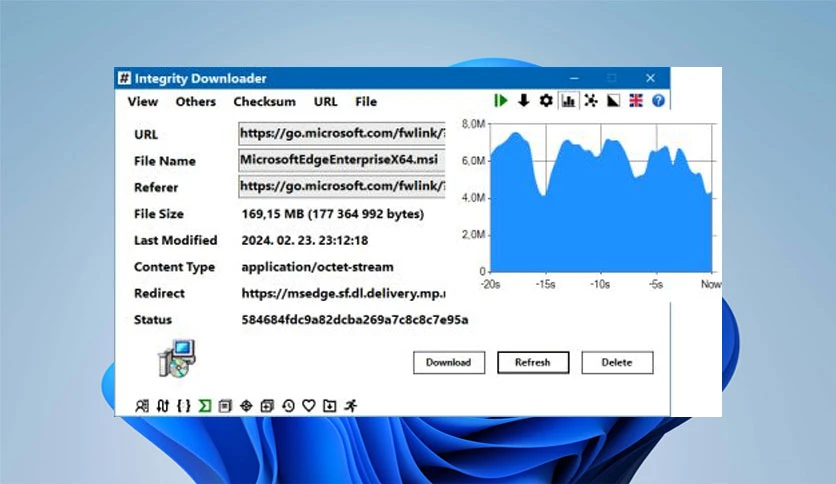Viewport: 836px width, 484px height.
Task: Toggle the black-white contrast theme icon
Action: [x=613, y=100]
